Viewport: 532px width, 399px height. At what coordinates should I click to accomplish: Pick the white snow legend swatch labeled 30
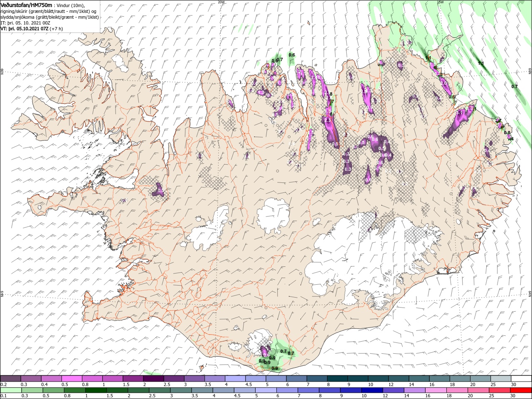pos(521,379)
